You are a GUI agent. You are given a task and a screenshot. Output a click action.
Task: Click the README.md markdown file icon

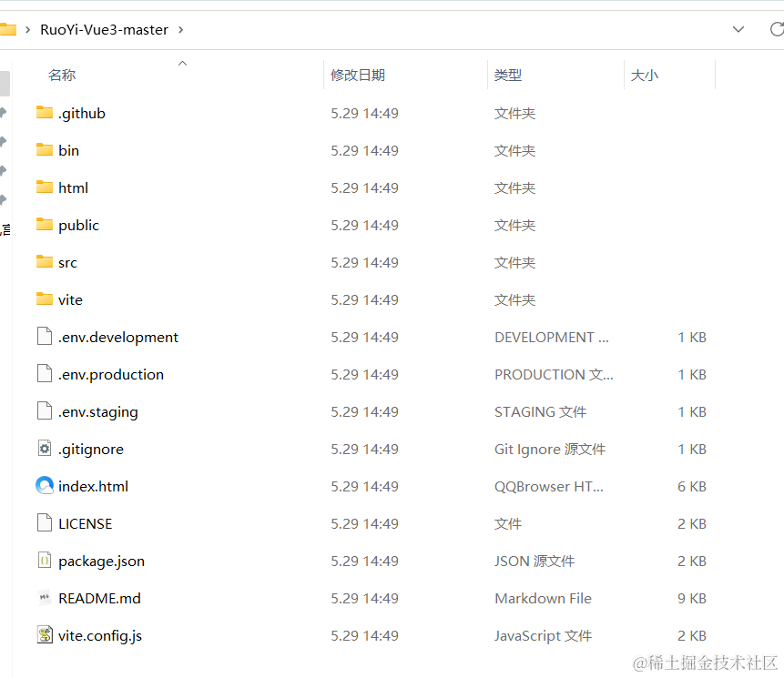coord(45,598)
